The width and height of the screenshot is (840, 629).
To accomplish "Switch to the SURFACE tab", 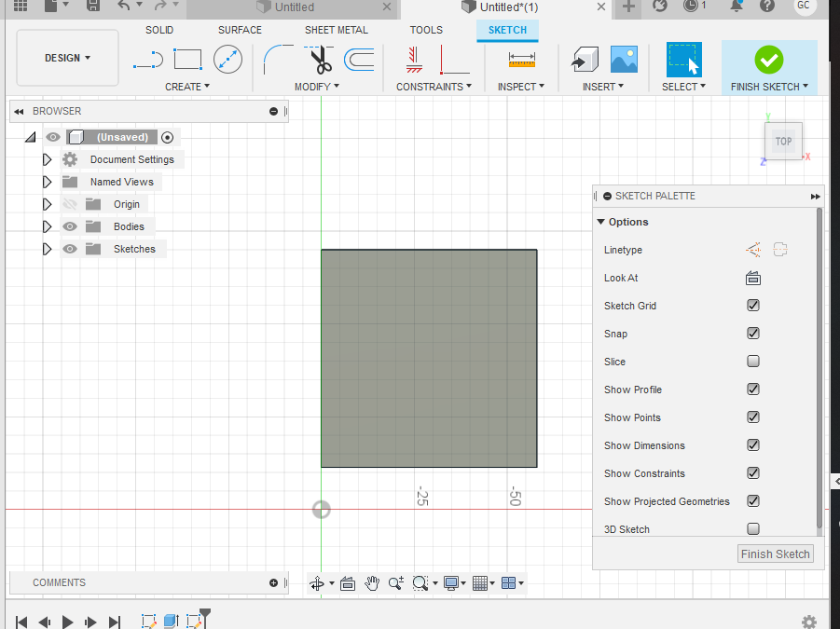I will 240,30.
